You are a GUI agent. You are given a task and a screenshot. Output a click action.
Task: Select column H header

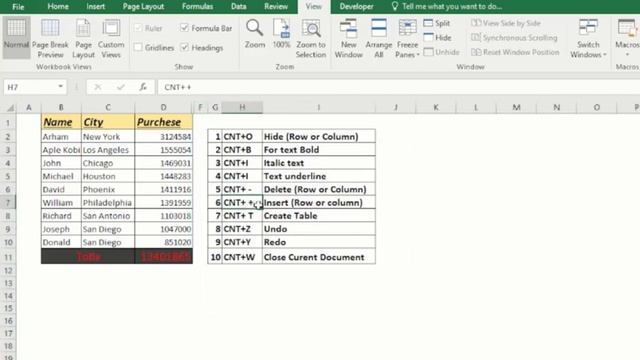click(242, 107)
